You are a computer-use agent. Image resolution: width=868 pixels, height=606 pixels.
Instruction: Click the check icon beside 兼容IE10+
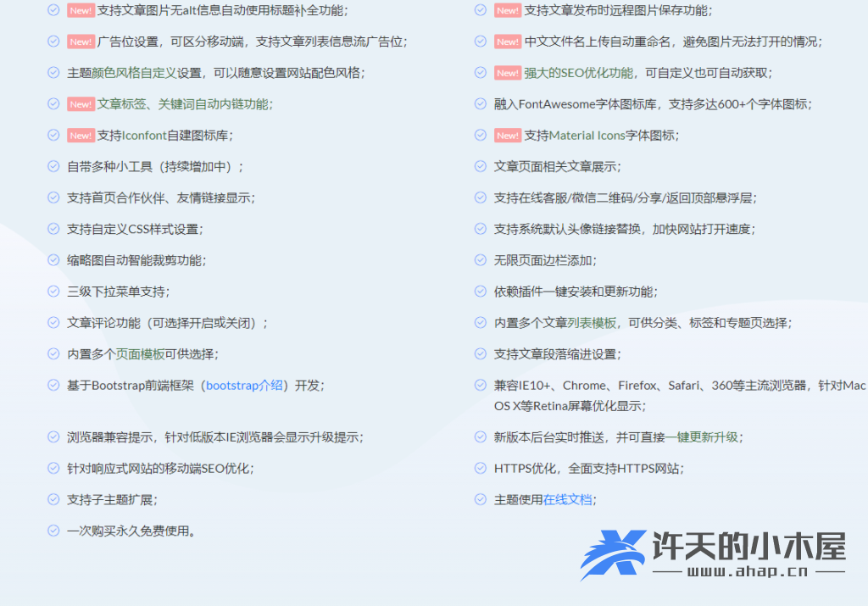pyautogui.click(x=481, y=385)
